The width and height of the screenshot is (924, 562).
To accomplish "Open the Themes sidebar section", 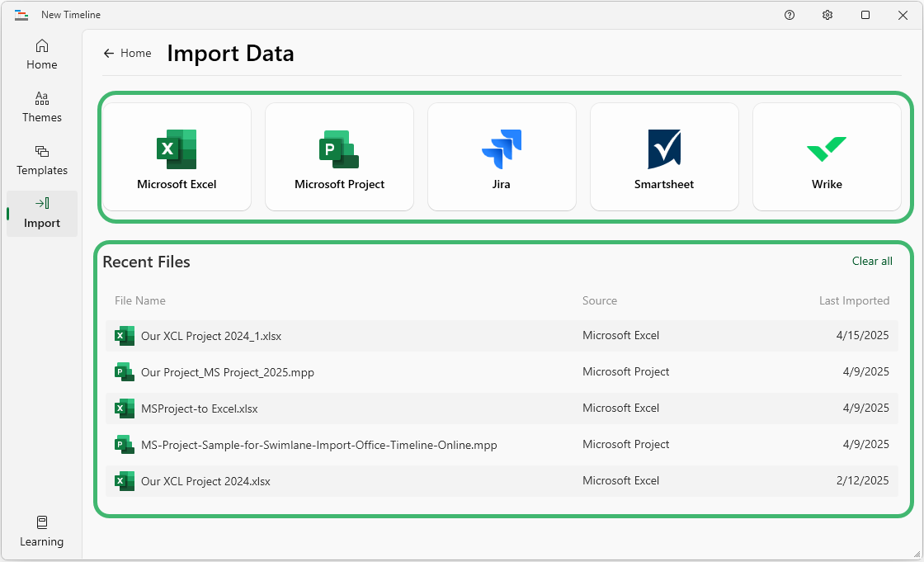I will [42, 107].
